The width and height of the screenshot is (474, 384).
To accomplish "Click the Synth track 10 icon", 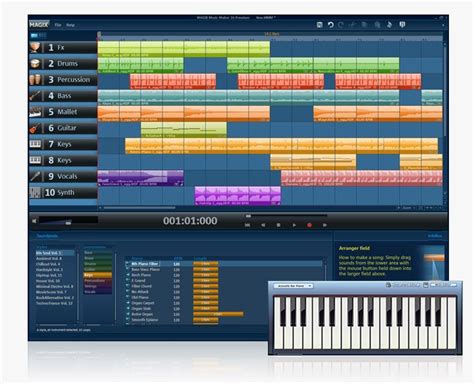I will [35, 192].
